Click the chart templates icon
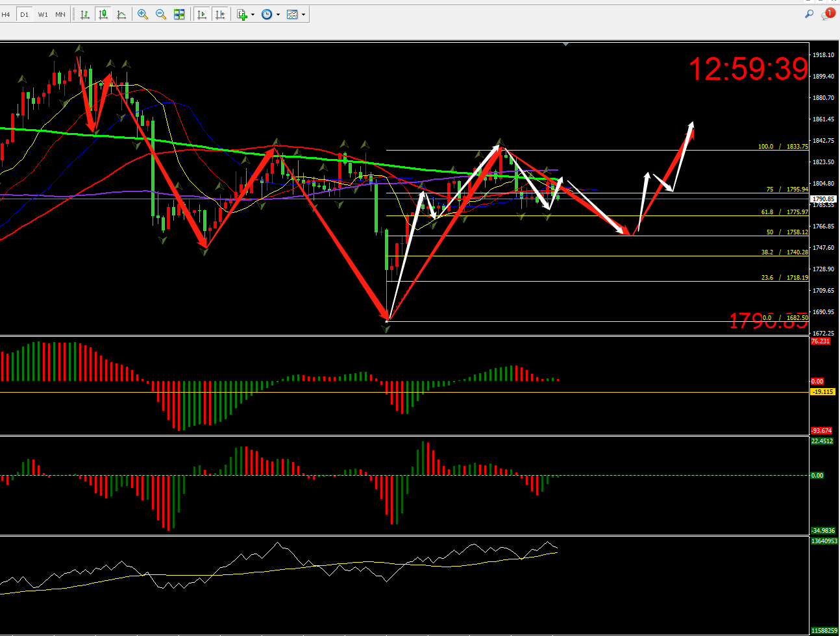Viewport: 840px width, 636px height. [x=292, y=14]
